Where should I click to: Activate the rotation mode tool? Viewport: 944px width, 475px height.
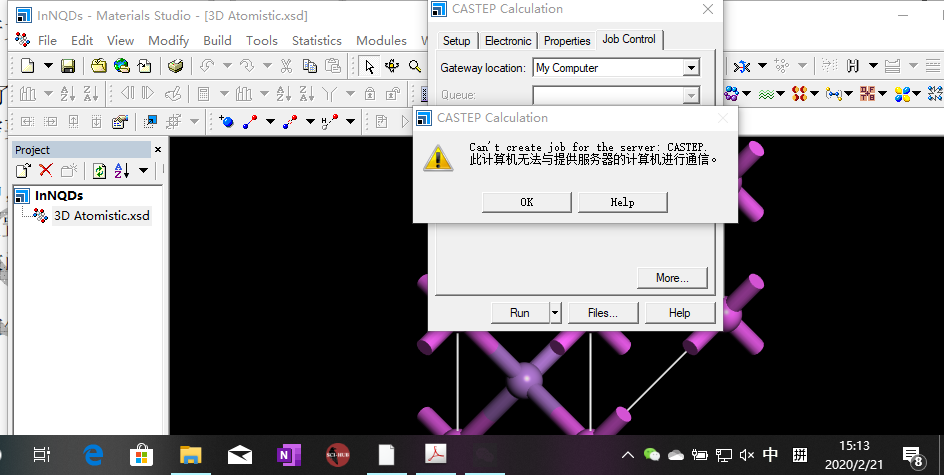click(391, 66)
